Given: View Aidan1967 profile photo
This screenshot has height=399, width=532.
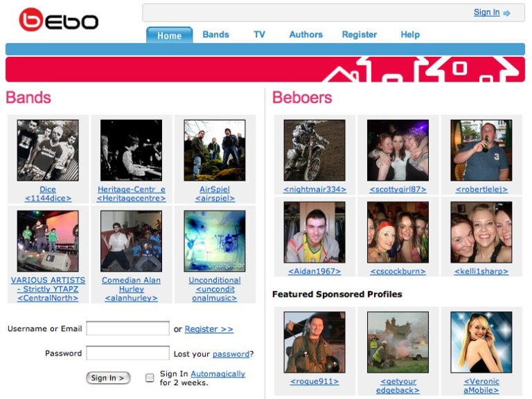Looking at the screenshot, I should [x=314, y=232].
